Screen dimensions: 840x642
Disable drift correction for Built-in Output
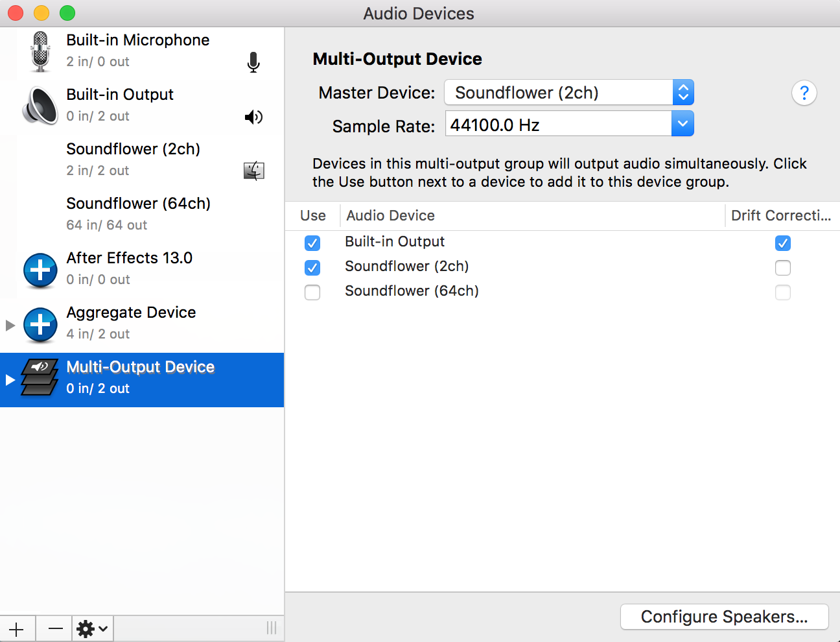[x=783, y=243]
